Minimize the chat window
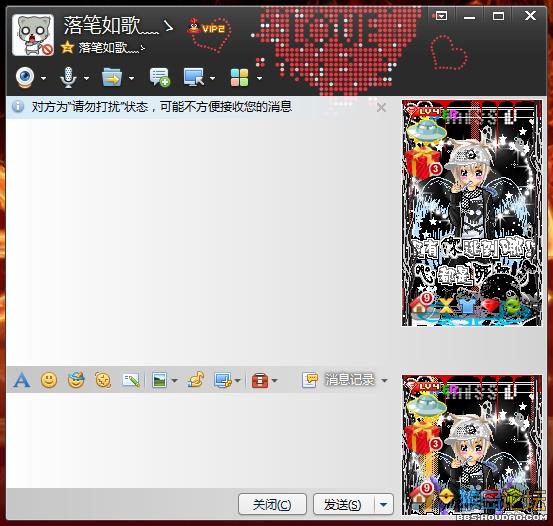 click(469, 17)
